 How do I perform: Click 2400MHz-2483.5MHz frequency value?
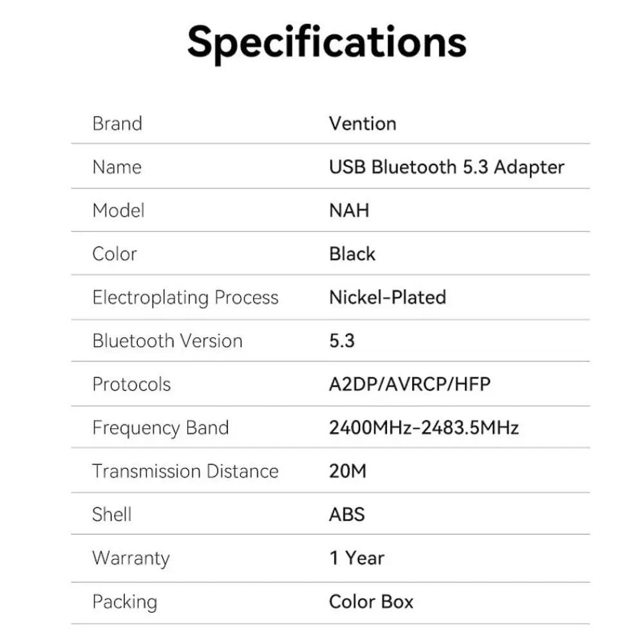[x=424, y=428]
